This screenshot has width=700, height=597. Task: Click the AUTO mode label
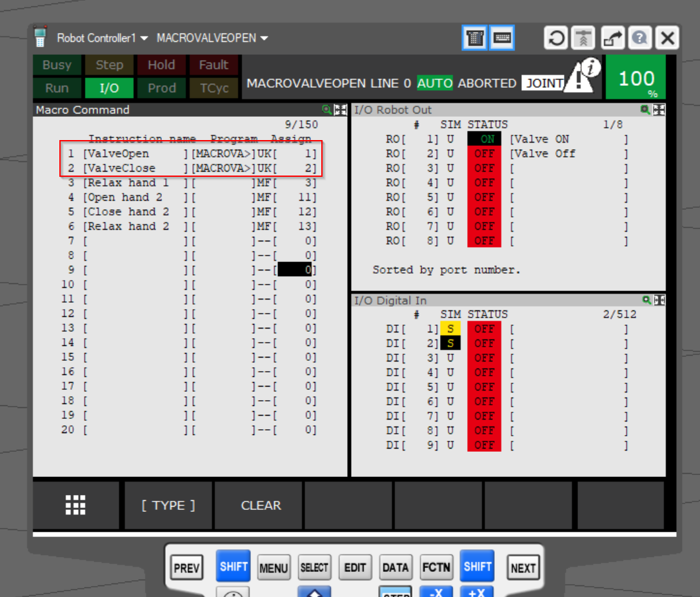point(434,83)
